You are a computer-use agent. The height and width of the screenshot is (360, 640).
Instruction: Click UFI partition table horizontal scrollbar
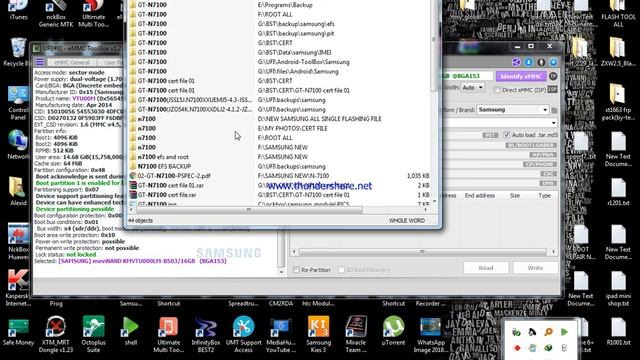tap(422, 252)
